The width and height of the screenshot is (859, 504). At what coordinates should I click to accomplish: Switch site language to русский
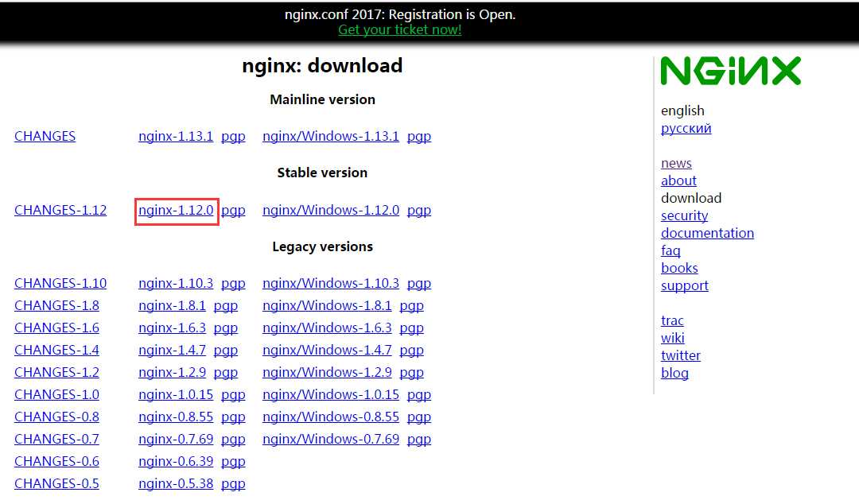tap(686, 128)
